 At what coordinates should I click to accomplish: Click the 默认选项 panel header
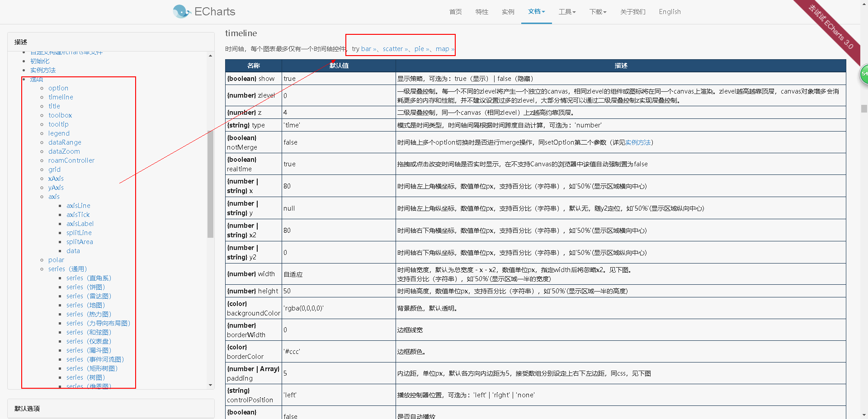111,409
